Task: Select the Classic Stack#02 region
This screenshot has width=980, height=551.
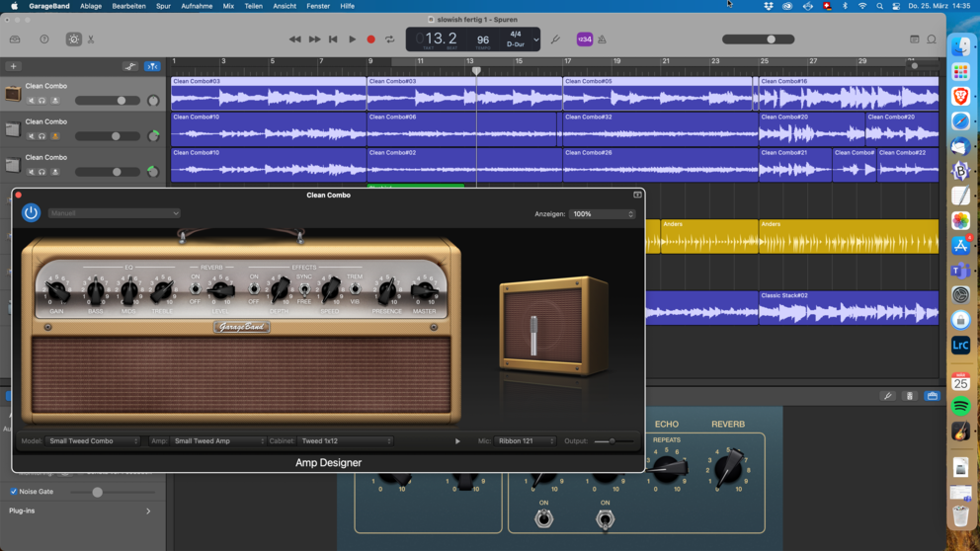Action: 849,308
